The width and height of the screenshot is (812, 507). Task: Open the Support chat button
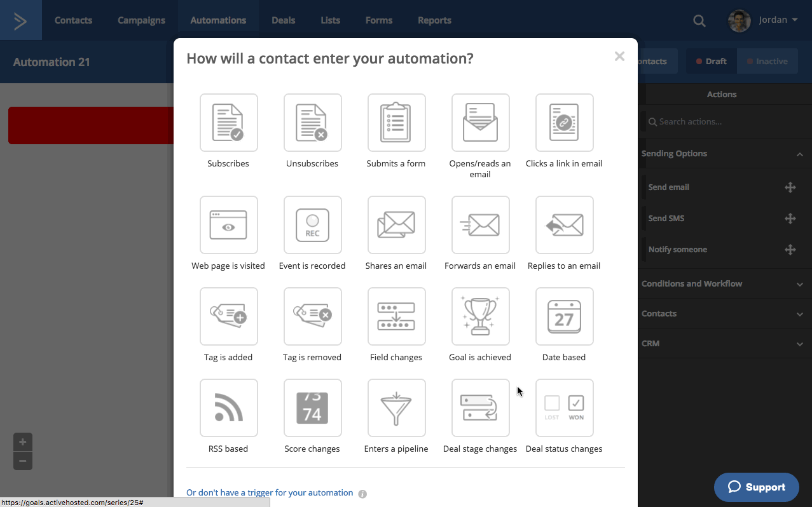tap(756, 487)
